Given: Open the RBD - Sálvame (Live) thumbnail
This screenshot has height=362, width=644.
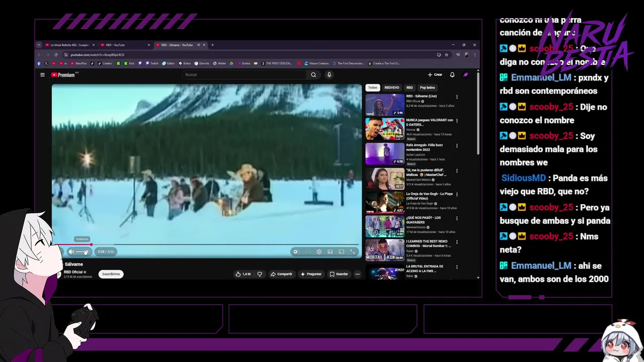Looking at the screenshot, I should pyautogui.click(x=385, y=105).
